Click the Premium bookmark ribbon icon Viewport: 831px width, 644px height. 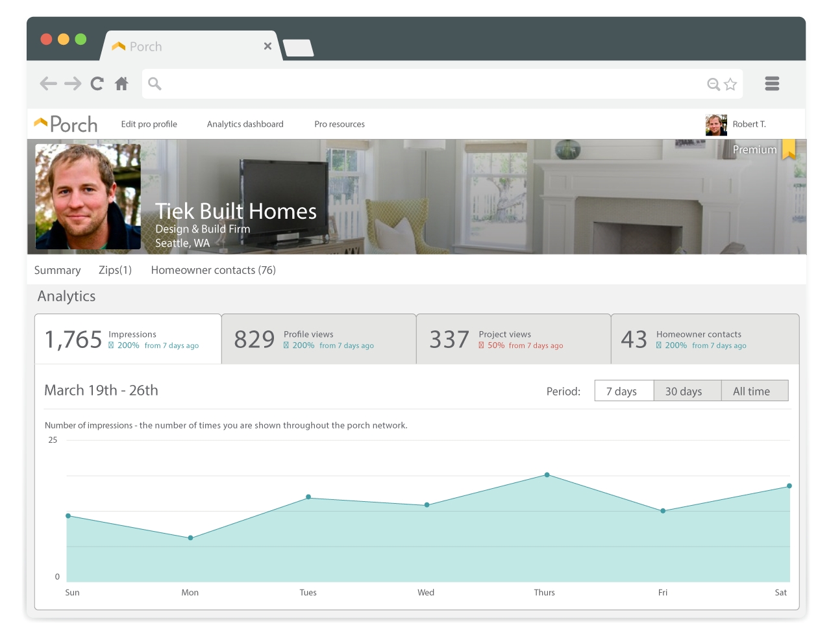(789, 149)
